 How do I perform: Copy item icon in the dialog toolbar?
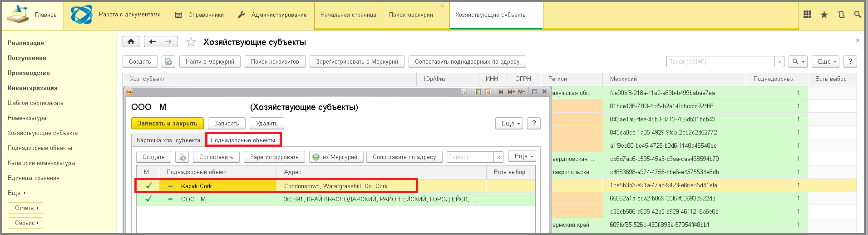coord(182,157)
